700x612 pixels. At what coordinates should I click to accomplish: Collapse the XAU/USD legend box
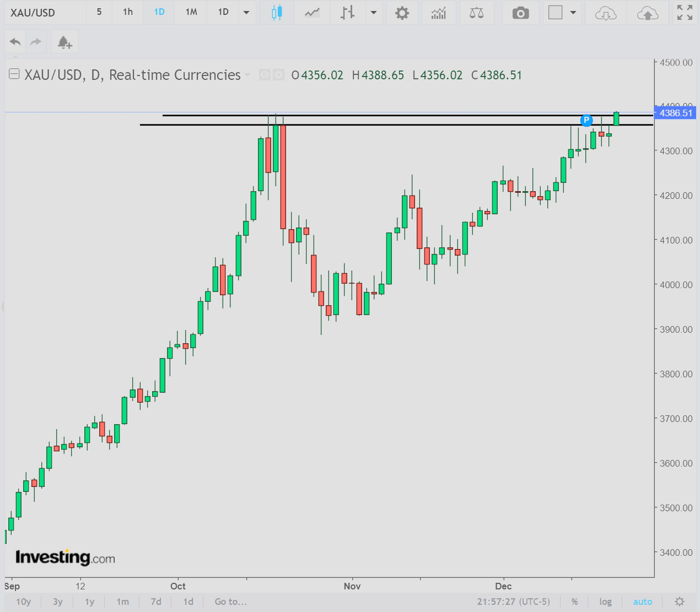click(14, 74)
